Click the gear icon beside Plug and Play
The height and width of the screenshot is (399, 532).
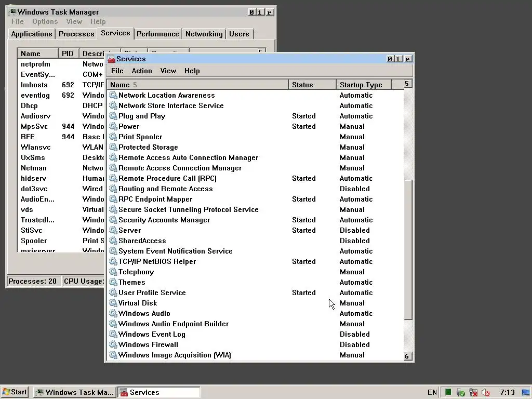click(113, 116)
